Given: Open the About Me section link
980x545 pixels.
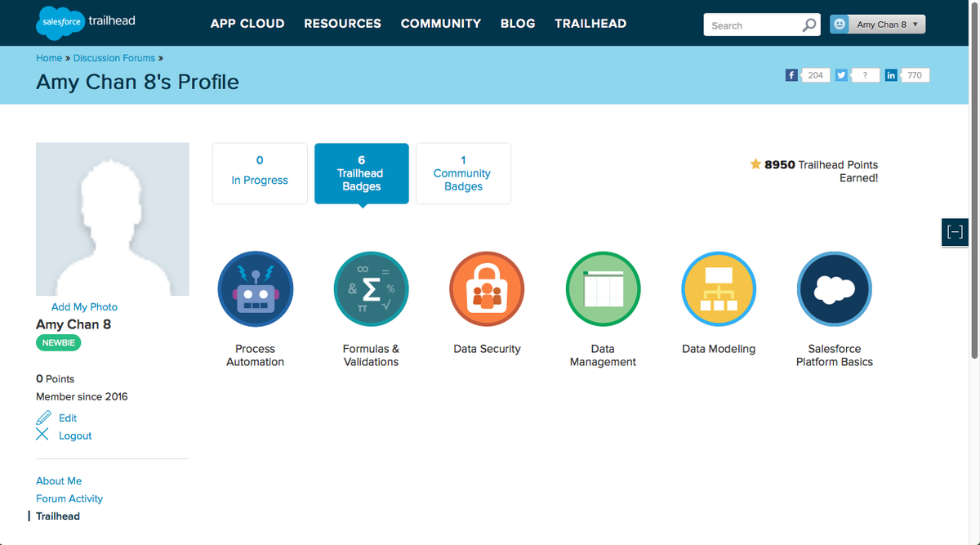Looking at the screenshot, I should [59, 481].
